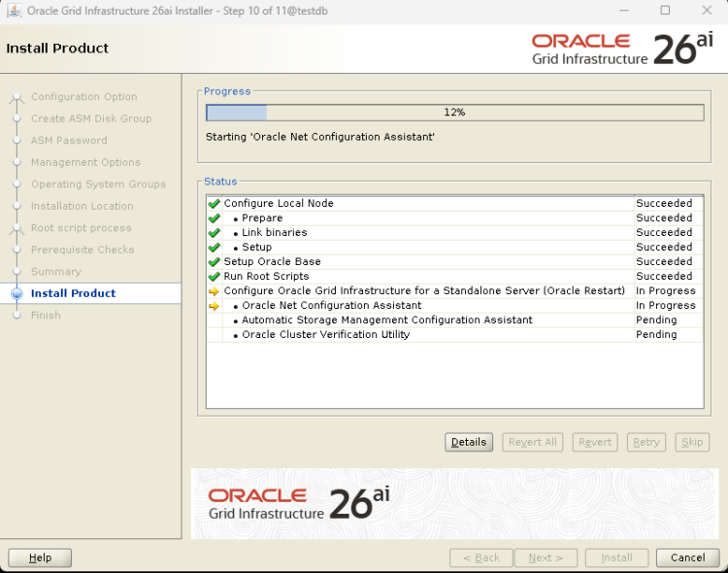Select the Prepare row text

tap(262, 218)
